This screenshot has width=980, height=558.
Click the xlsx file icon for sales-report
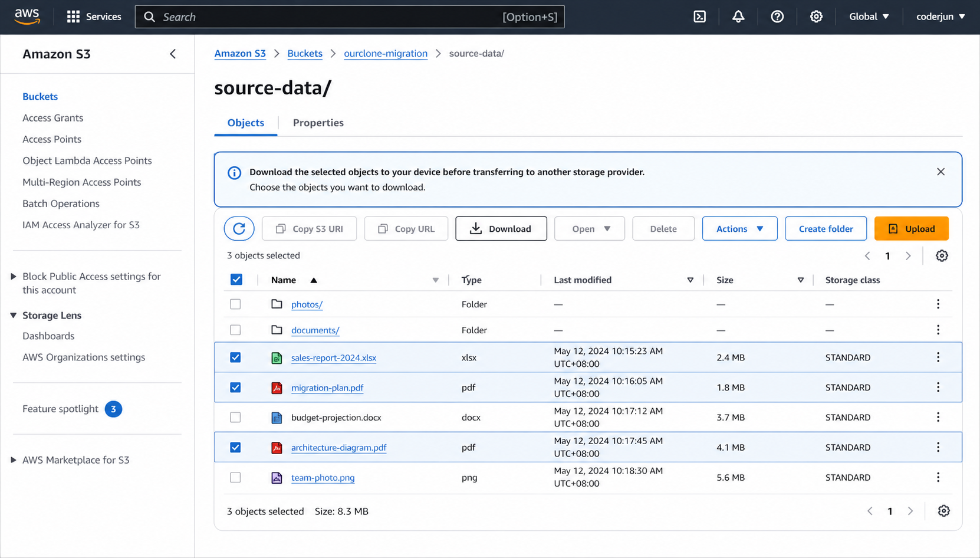click(x=277, y=357)
